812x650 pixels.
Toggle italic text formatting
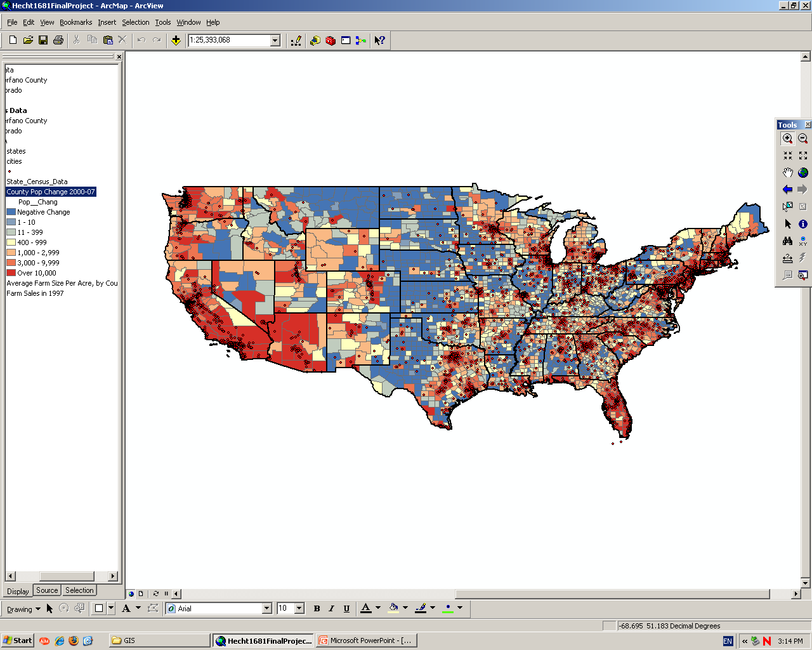(x=331, y=609)
